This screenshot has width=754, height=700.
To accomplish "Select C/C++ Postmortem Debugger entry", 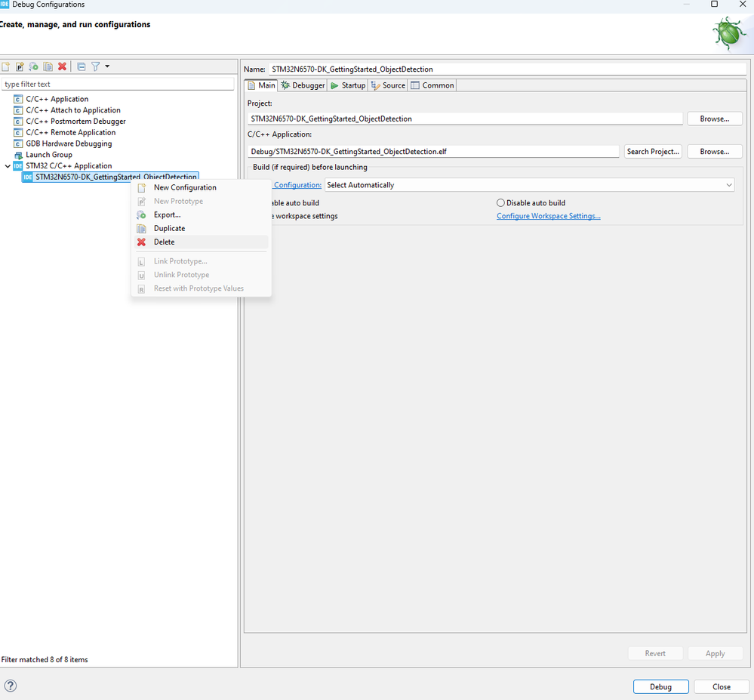I will click(x=76, y=122).
